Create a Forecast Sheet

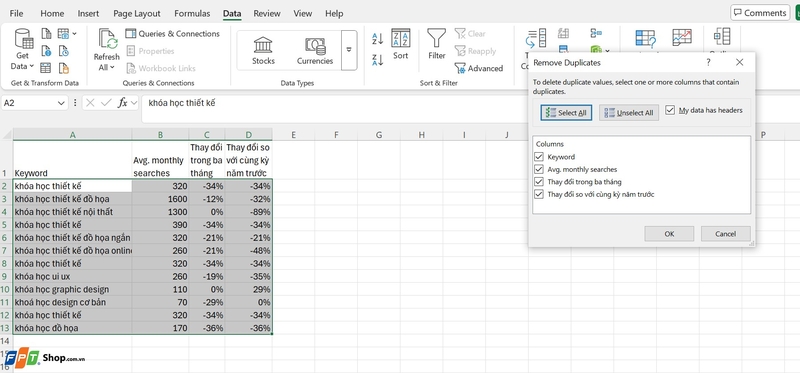682,38
